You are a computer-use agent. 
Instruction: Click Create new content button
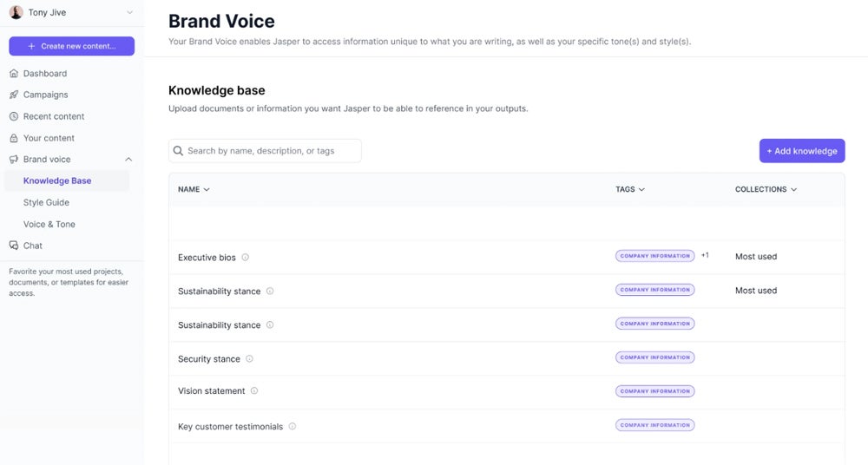[71, 46]
